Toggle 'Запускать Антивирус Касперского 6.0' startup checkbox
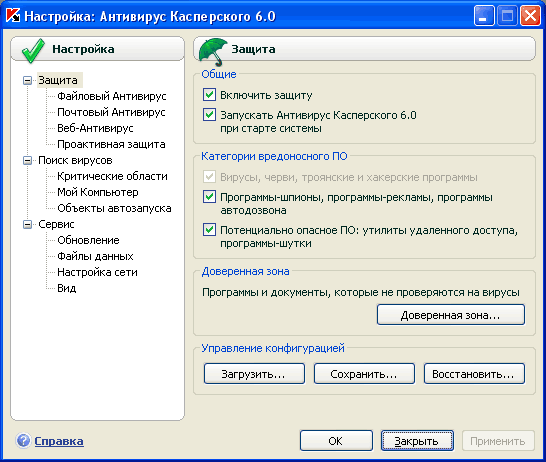546x462 pixels. point(209,115)
